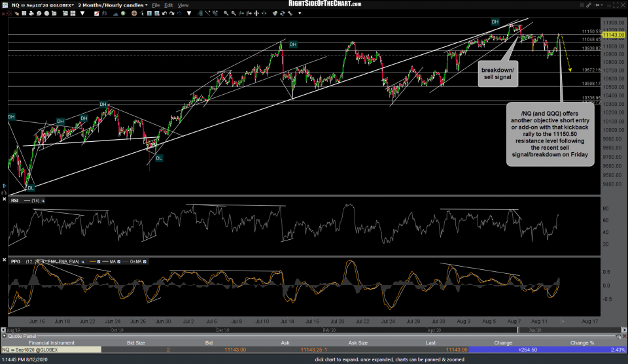Click the chain link group icon

589,5
